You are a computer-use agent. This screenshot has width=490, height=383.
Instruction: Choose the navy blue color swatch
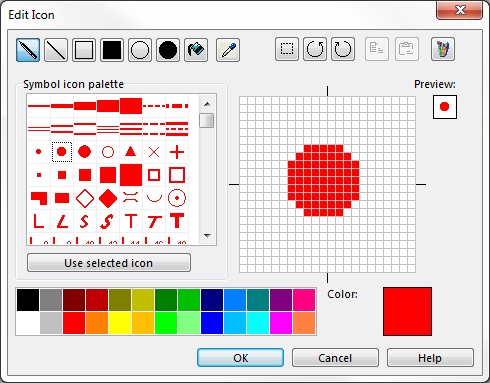tap(212, 300)
